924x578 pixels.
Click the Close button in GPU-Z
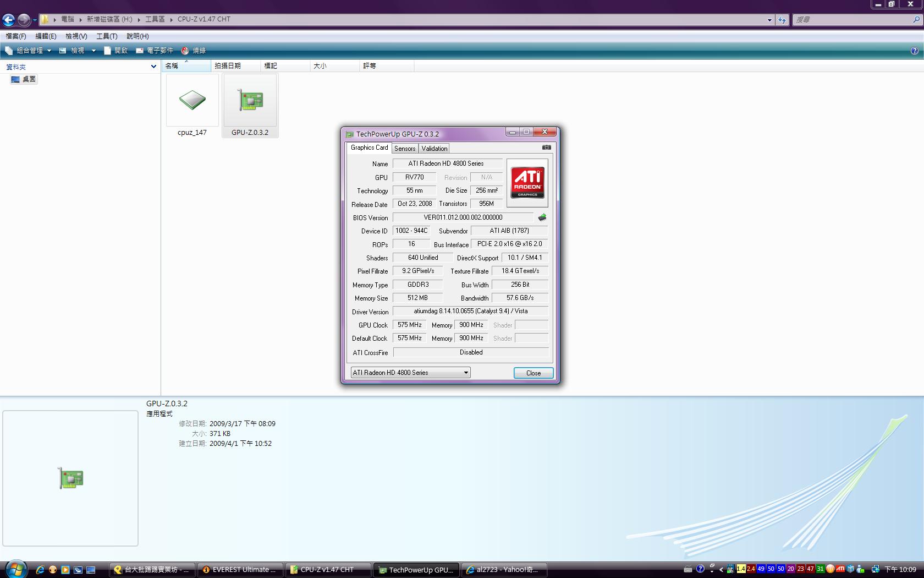click(x=533, y=373)
